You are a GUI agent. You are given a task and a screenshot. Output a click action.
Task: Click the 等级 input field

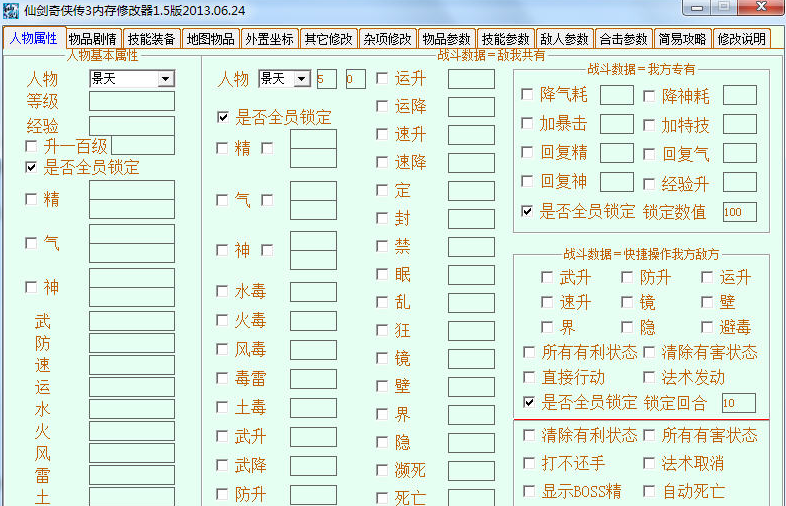point(132,101)
